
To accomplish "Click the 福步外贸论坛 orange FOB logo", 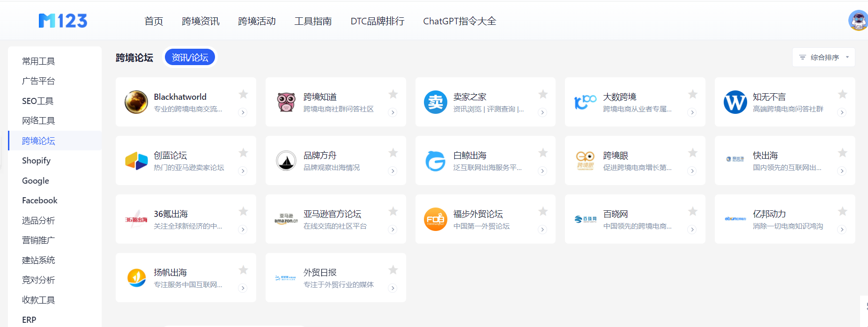I will click(436, 219).
